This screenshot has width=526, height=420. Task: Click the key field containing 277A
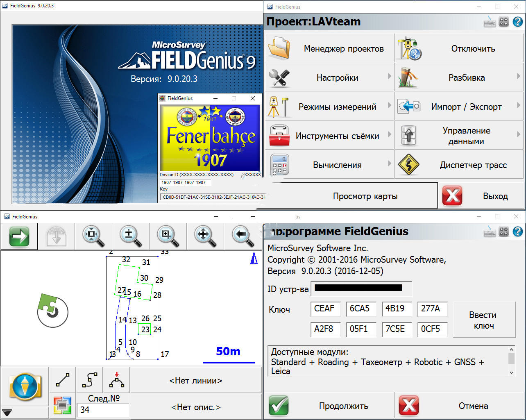coord(432,309)
